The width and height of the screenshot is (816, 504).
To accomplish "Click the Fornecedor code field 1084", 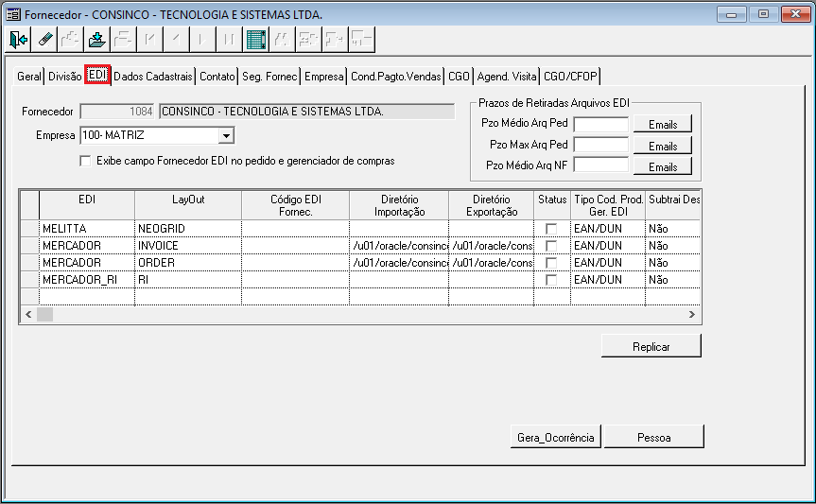I will pos(117,112).
